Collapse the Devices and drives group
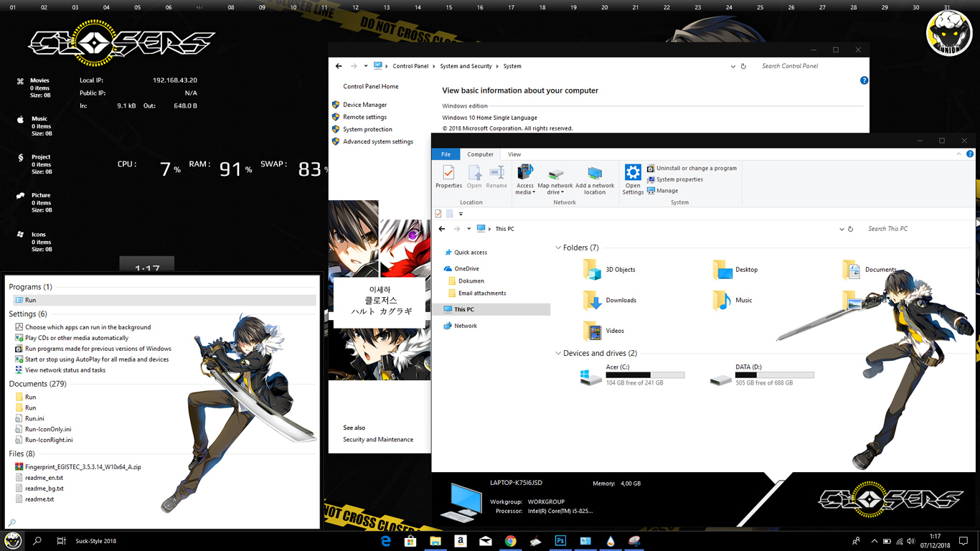980x551 pixels. coord(558,353)
